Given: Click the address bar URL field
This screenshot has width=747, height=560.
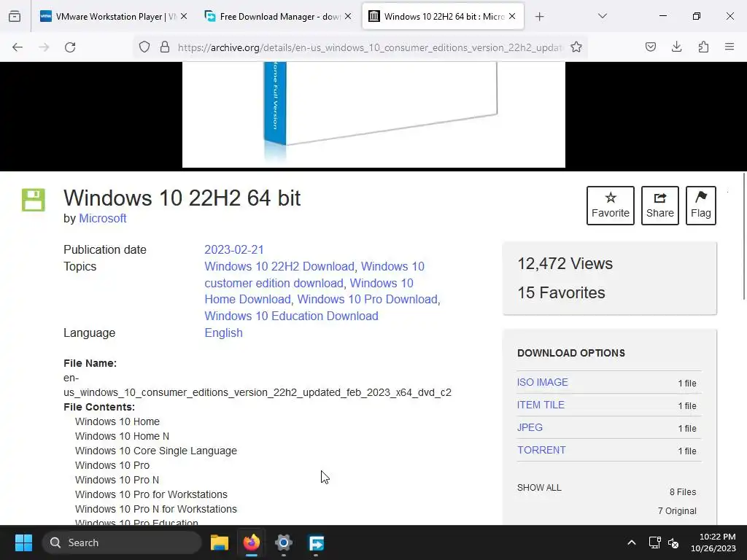Looking at the screenshot, I should (370, 47).
